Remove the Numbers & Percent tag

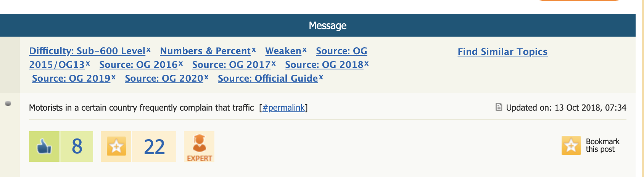(254, 50)
